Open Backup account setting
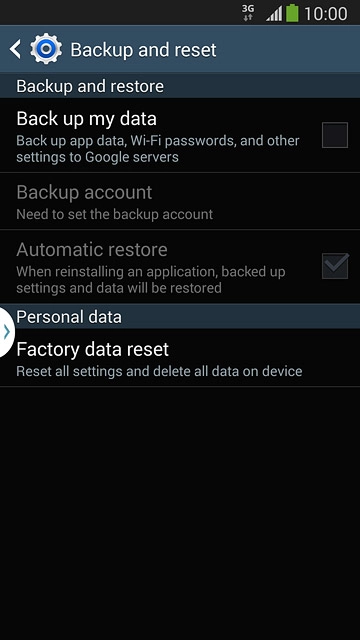Image resolution: width=360 pixels, height=640 pixels. click(180, 201)
